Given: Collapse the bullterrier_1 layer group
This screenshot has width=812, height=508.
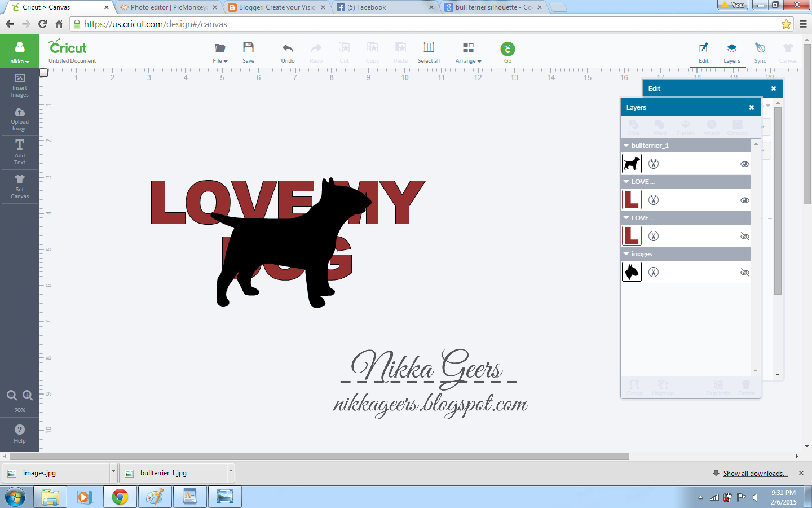Looking at the screenshot, I should click(x=626, y=145).
